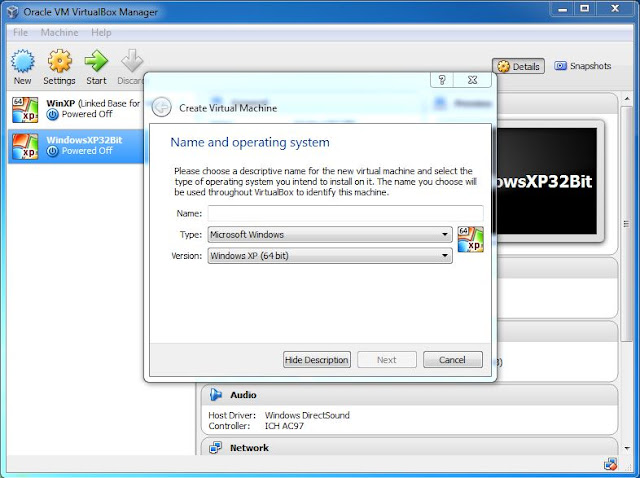
Task: Maximize the VirtualBox Manager window
Action: [585, 9]
